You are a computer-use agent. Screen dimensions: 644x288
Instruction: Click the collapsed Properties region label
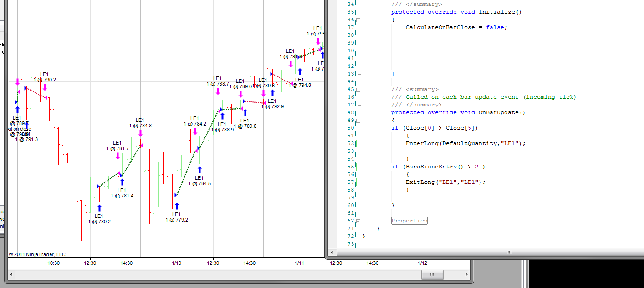coord(409,221)
